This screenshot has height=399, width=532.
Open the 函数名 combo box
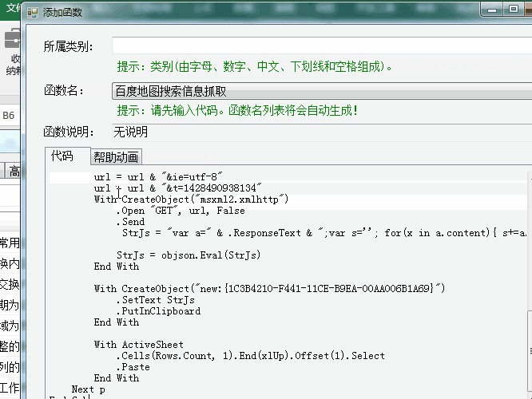(x=322, y=91)
